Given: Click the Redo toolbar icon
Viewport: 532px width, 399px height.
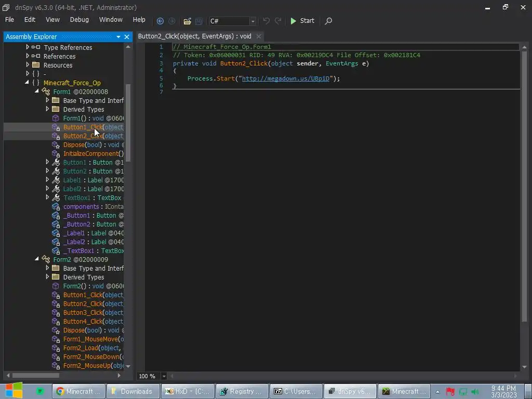Looking at the screenshot, I should point(278,21).
